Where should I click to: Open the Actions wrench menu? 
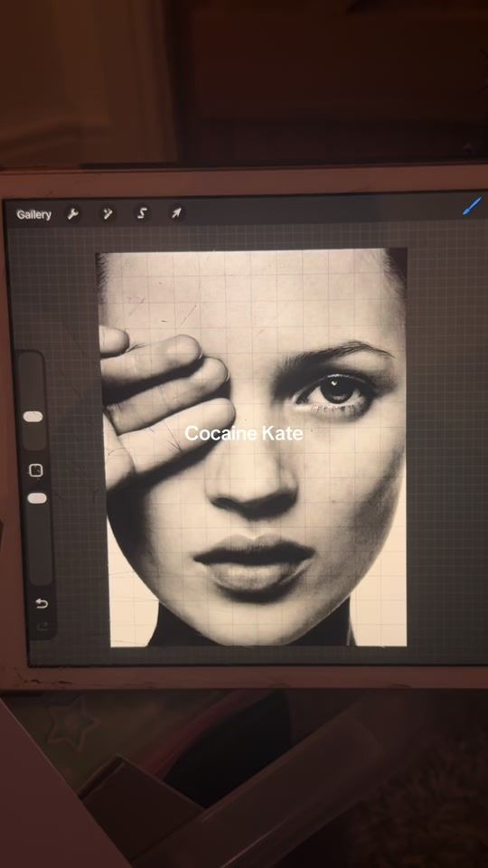click(x=72, y=213)
